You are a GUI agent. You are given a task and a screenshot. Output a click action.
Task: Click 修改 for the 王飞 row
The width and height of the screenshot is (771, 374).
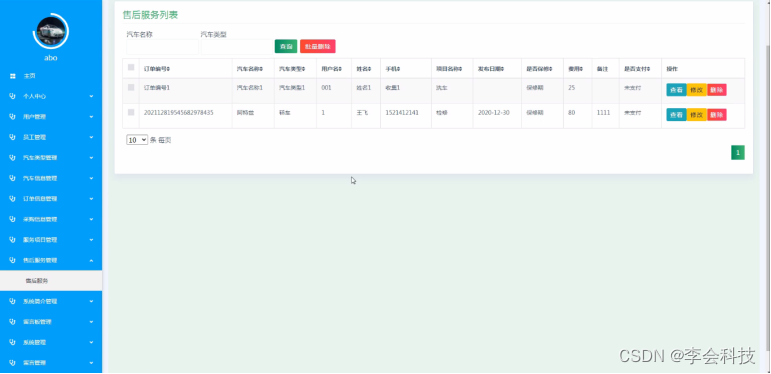pyautogui.click(x=697, y=115)
